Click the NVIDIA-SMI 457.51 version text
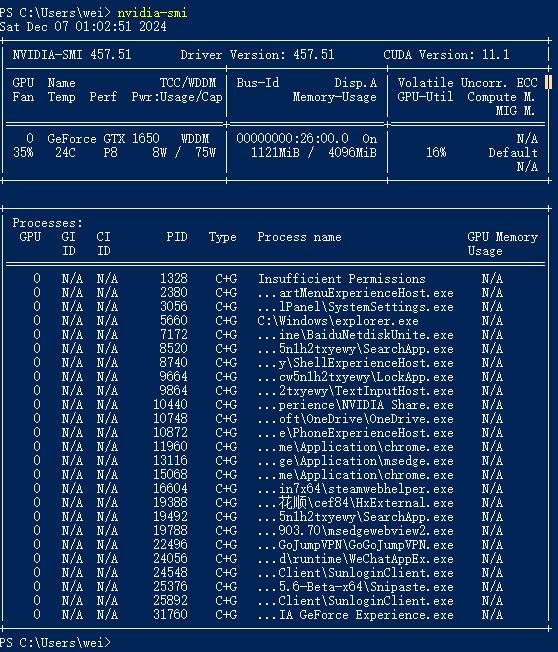This screenshot has width=558, height=652. tap(72, 55)
